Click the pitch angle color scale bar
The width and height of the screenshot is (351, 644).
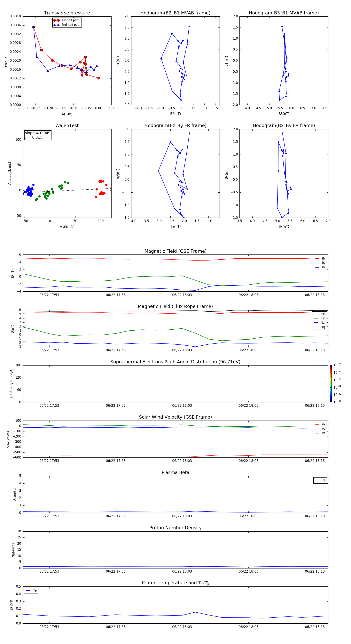[331, 384]
